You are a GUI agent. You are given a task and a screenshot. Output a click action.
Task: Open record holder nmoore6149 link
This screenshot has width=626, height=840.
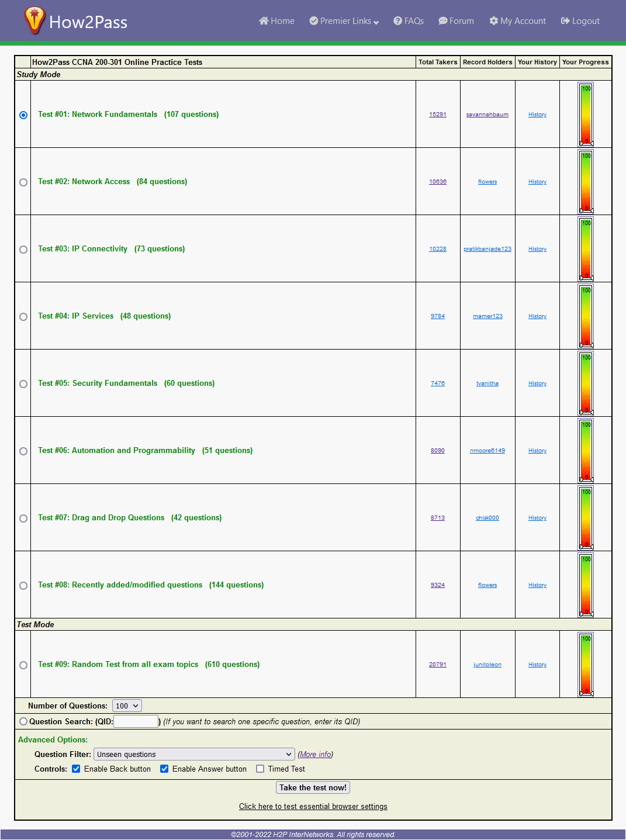(x=487, y=451)
